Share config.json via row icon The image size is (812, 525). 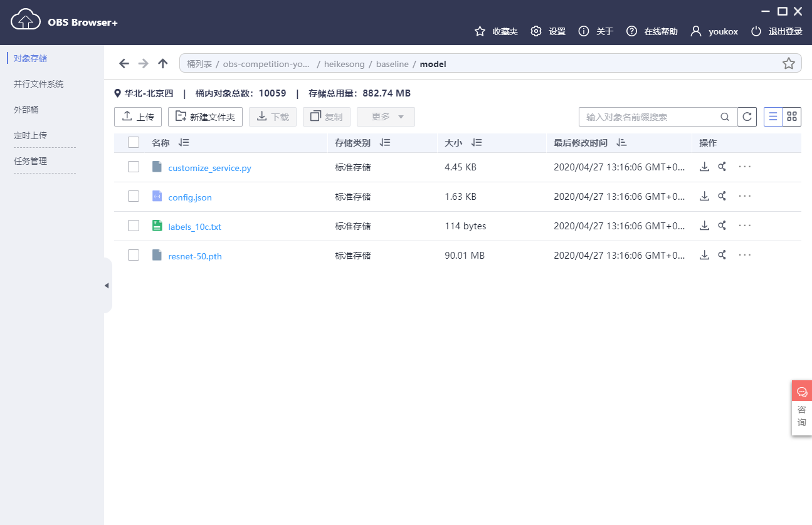[722, 196]
